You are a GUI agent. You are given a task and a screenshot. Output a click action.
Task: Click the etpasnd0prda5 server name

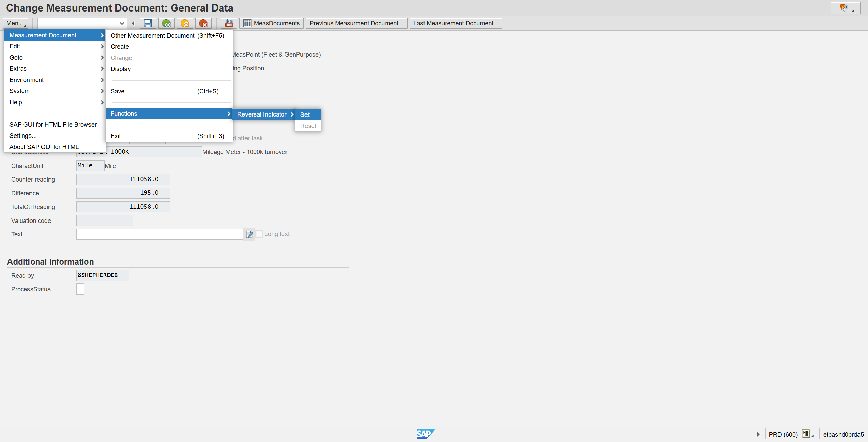(843, 434)
